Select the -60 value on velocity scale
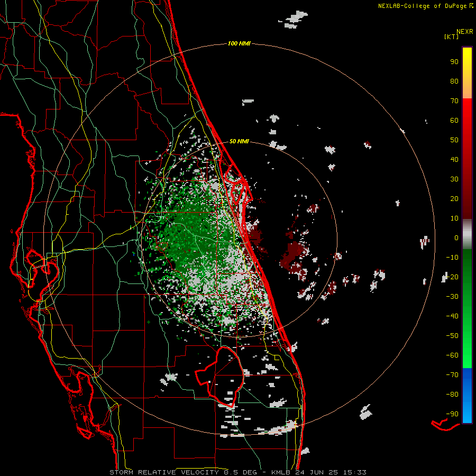The width and height of the screenshot is (476, 476). pos(452,355)
